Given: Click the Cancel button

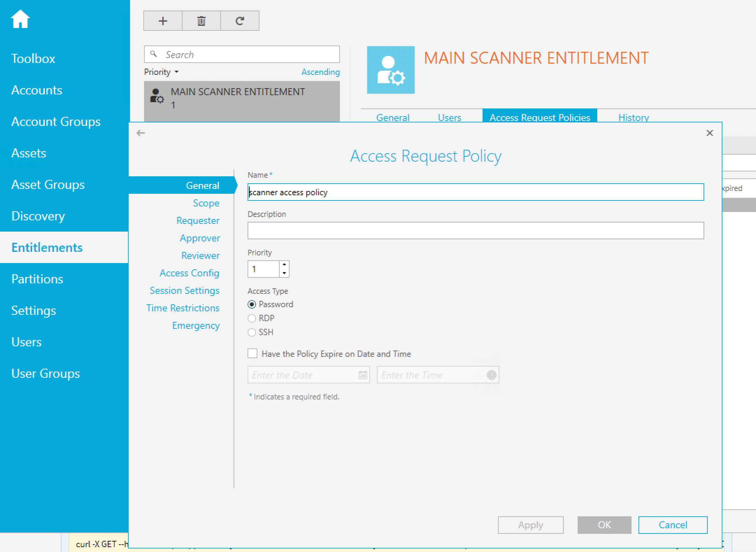Looking at the screenshot, I should point(673,525).
